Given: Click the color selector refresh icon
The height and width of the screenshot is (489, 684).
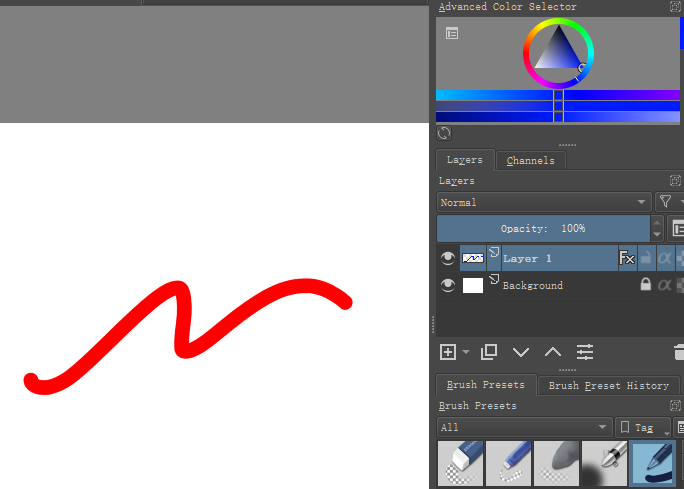Looking at the screenshot, I should (x=444, y=133).
